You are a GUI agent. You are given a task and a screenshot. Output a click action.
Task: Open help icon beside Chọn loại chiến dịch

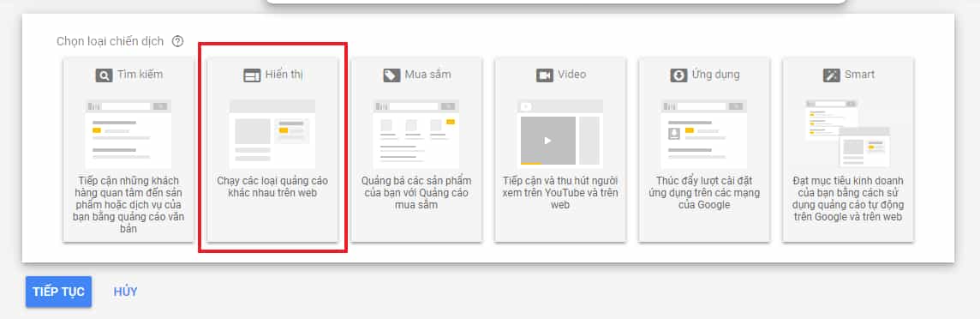coord(178,41)
